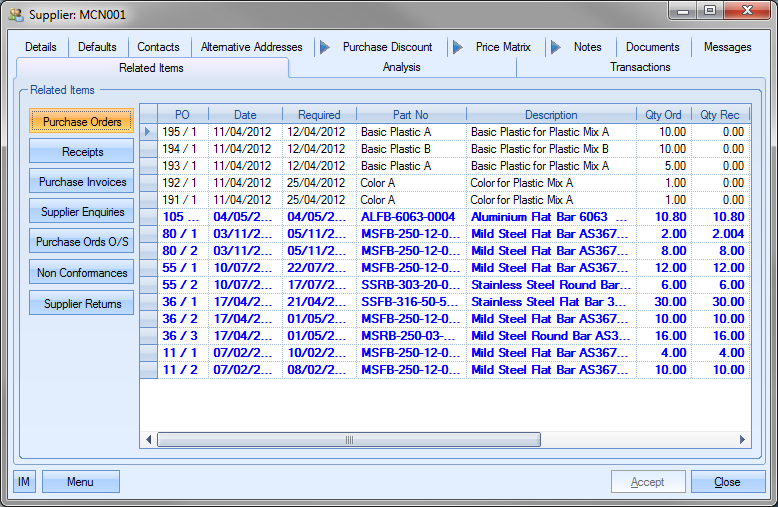Select the Contacts tab
This screenshot has height=507, width=778.
pyautogui.click(x=158, y=47)
